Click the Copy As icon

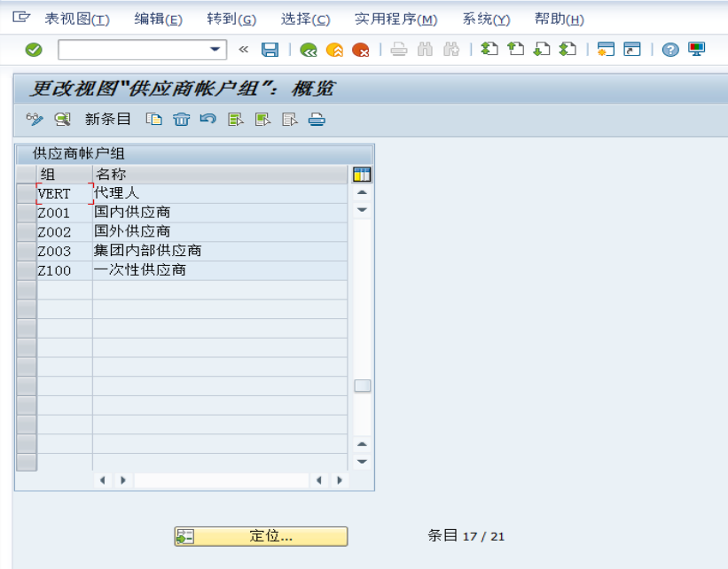tap(153, 120)
